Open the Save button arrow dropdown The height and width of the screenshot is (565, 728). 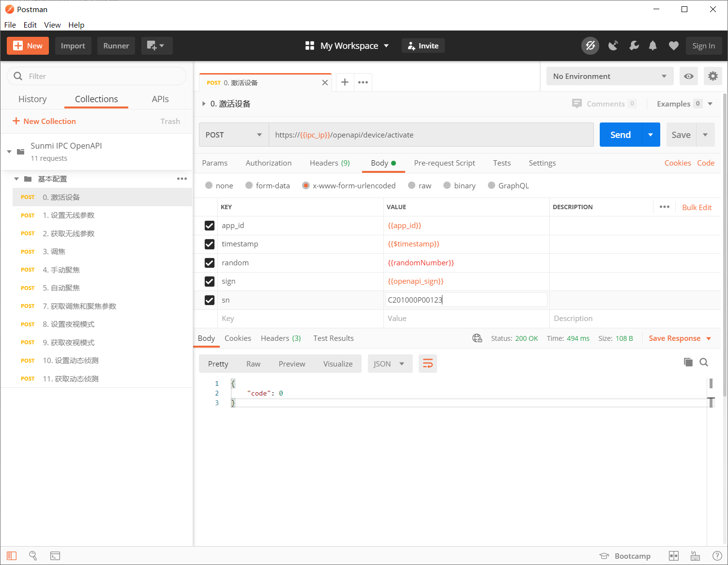pos(705,135)
